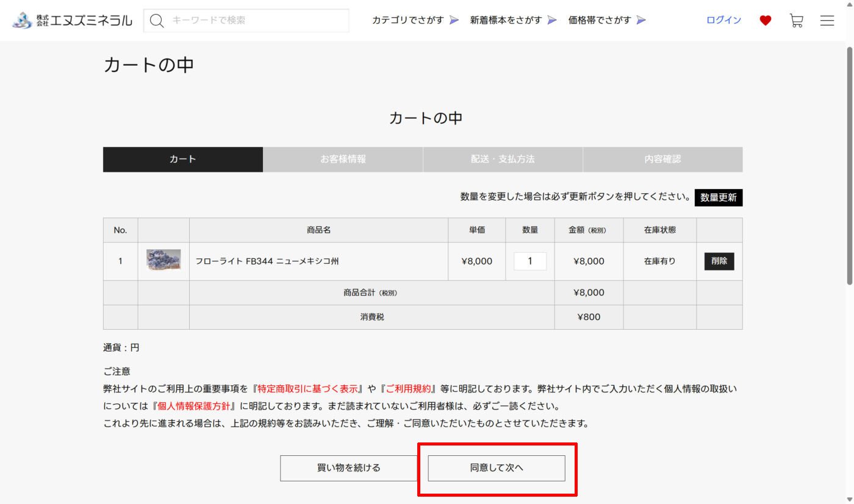This screenshot has width=854, height=504.
Task: Expand 価格帯でさがす menu
Action: pyautogui.click(x=606, y=20)
